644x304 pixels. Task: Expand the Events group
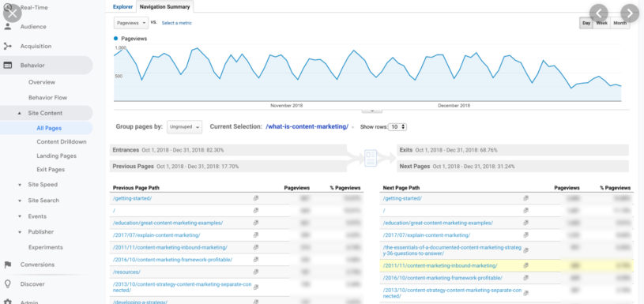tap(20, 216)
